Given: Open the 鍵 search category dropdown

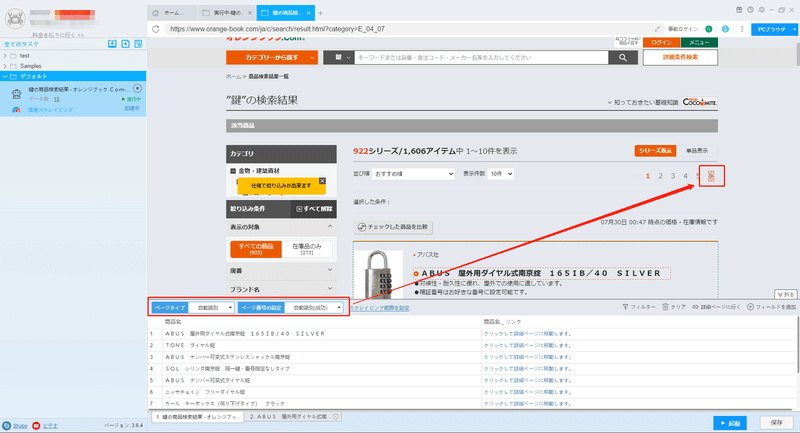Looking at the screenshot, I should [x=338, y=58].
